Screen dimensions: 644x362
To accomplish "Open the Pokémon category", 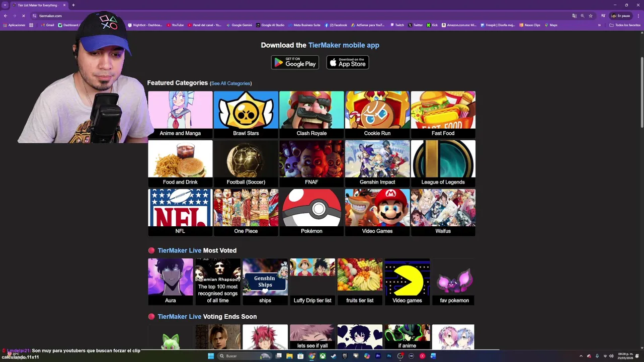I will pos(311,212).
